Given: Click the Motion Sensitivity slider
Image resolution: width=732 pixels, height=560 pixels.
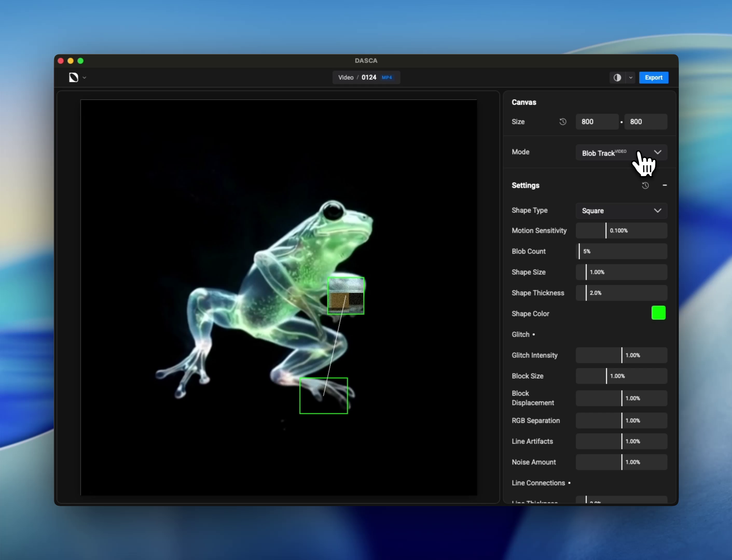Looking at the screenshot, I should coord(621,231).
